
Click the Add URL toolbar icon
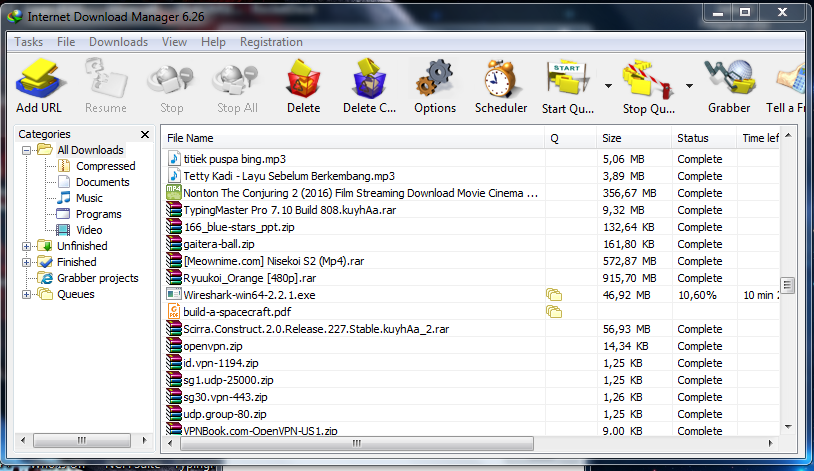[39, 78]
